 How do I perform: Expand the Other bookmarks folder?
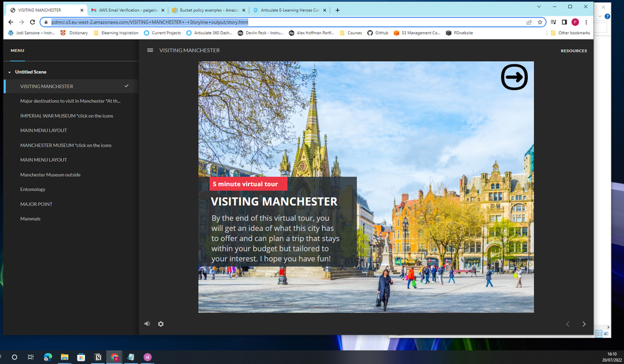pos(570,33)
